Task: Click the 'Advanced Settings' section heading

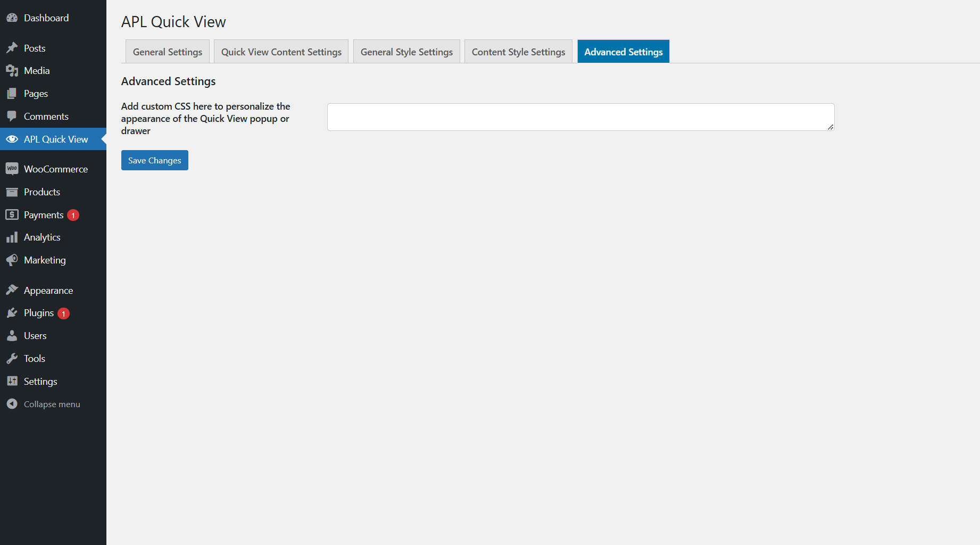Action: [x=169, y=81]
